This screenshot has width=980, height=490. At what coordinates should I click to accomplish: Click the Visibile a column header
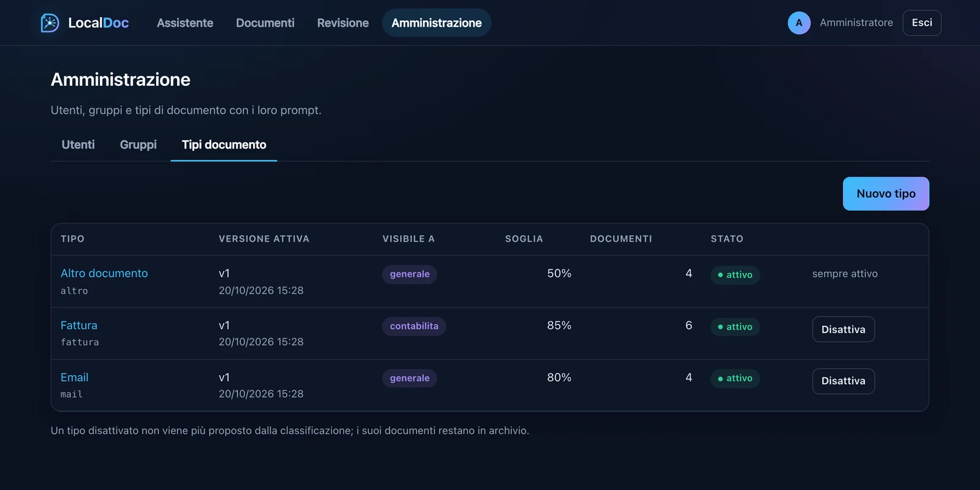pos(409,239)
